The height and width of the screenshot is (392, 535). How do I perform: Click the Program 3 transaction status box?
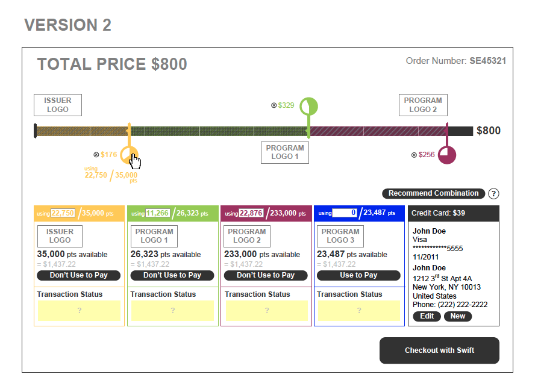[359, 311]
